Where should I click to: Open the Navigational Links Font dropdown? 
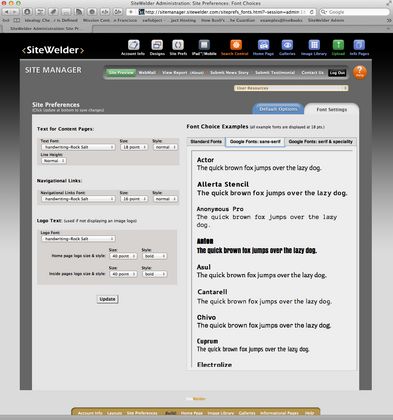click(x=78, y=199)
